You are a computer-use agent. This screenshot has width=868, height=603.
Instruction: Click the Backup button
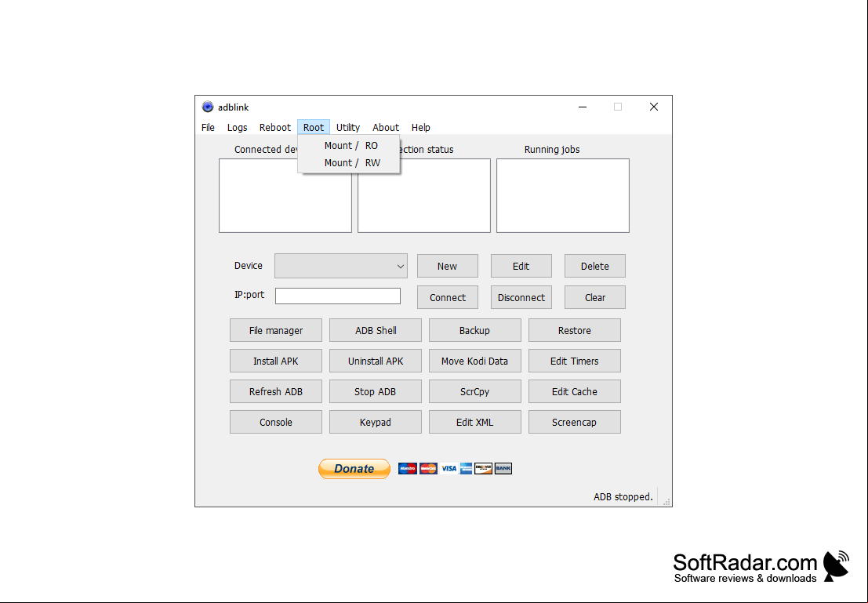click(x=475, y=330)
